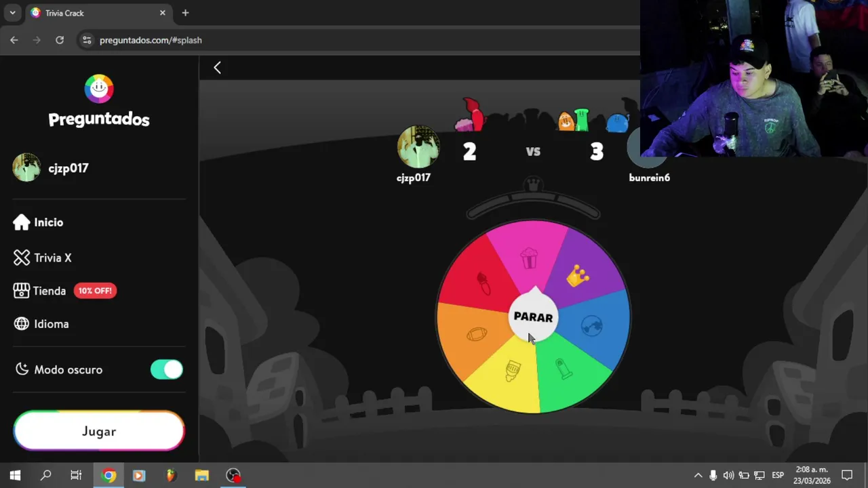The width and height of the screenshot is (868, 488).
Task: Click the cjzp017 score number 2
Action: (469, 152)
